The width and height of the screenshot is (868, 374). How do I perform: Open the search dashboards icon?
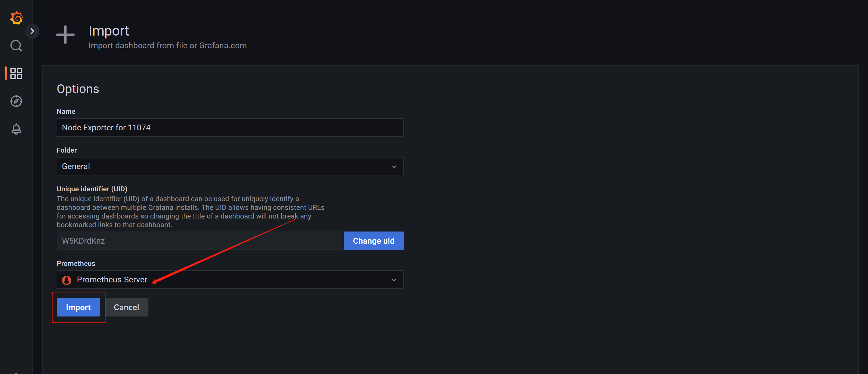(x=16, y=45)
